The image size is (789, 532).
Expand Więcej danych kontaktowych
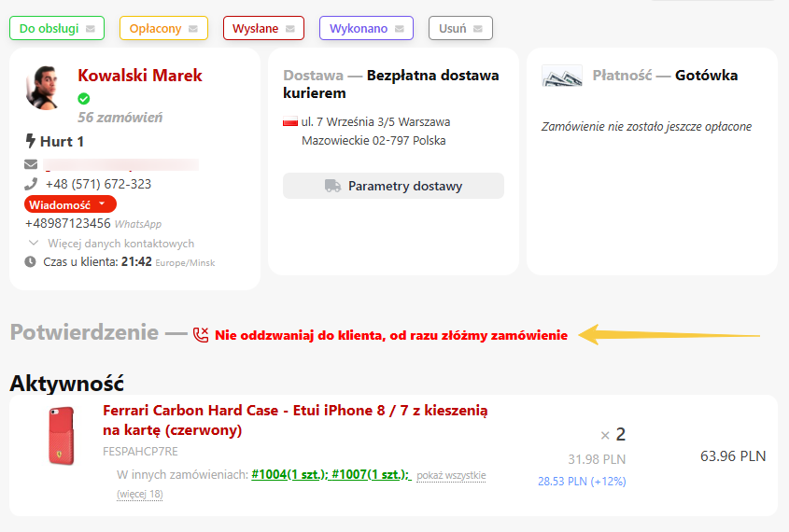tap(112, 244)
